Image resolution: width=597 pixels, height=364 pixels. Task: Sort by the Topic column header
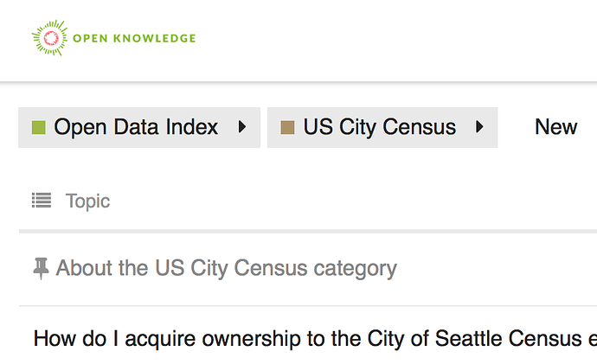click(x=87, y=201)
